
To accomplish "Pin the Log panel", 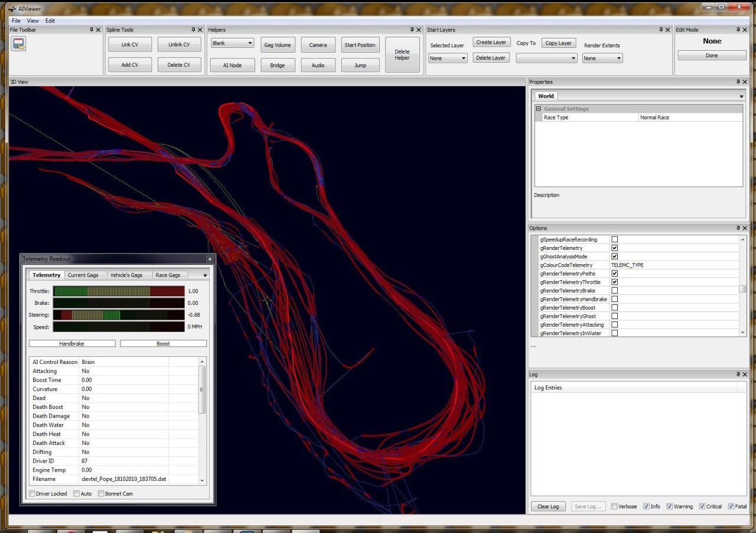I will [x=738, y=375].
